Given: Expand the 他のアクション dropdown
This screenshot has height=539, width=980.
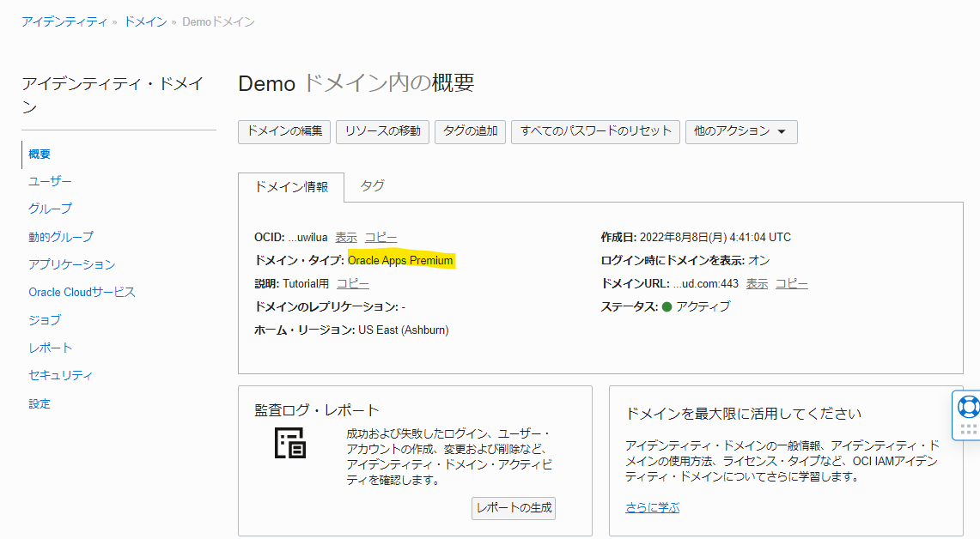Looking at the screenshot, I should click(740, 131).
